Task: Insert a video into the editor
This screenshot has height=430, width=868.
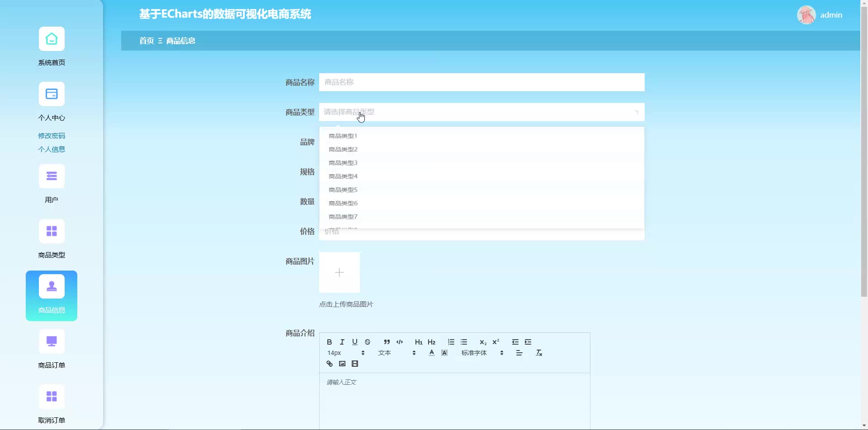Action: pos(355,364)
